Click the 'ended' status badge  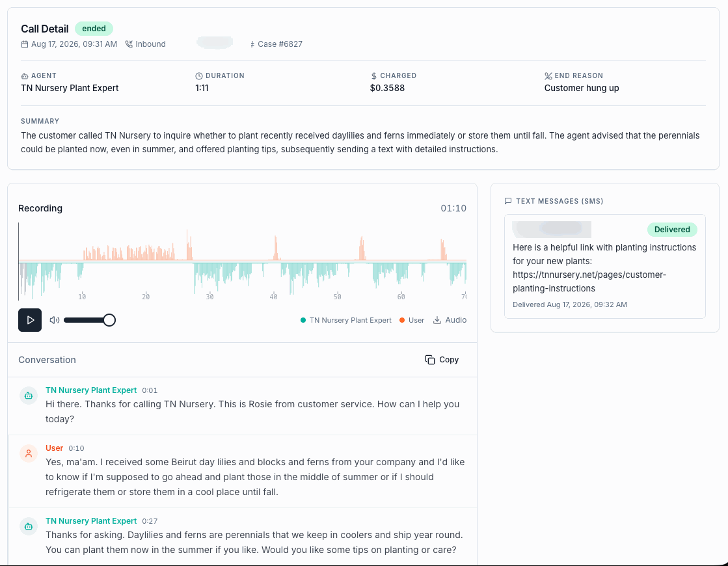[x=94, y=29]
